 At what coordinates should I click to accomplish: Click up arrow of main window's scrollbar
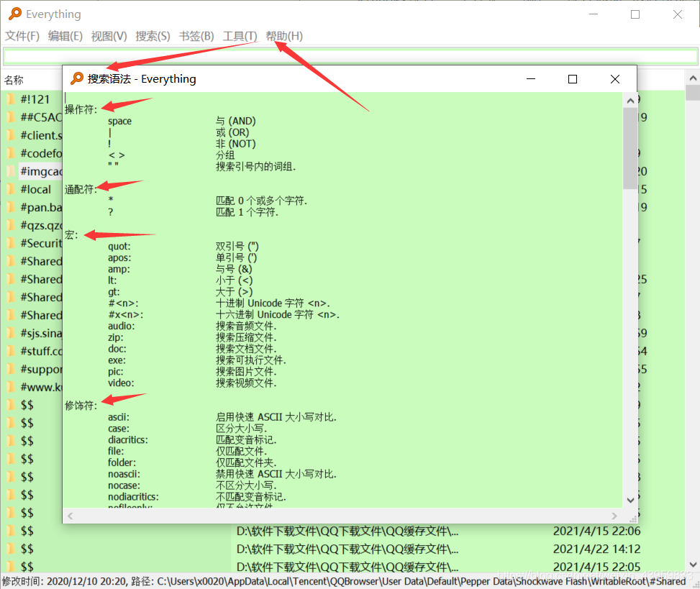[x=693, y=78]
